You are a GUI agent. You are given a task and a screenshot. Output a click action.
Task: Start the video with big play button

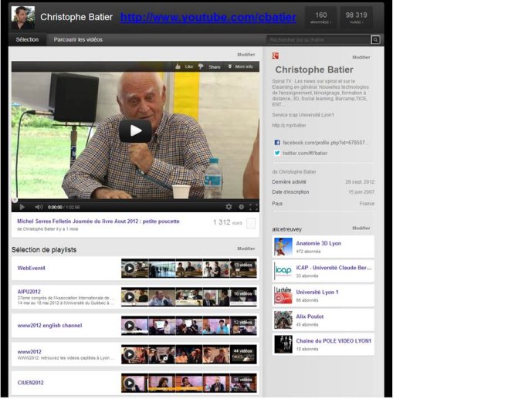135,130
